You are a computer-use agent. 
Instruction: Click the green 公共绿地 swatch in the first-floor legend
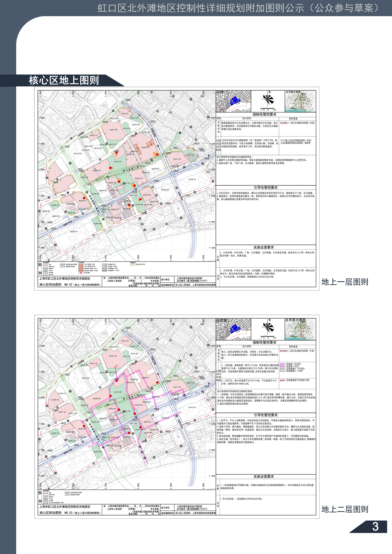(x=45, y=273)
